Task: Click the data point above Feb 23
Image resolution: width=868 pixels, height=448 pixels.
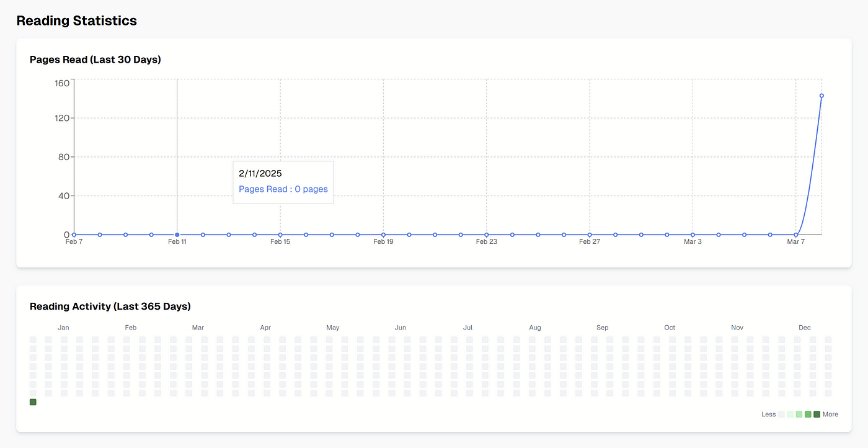Action: pos(486,235)
